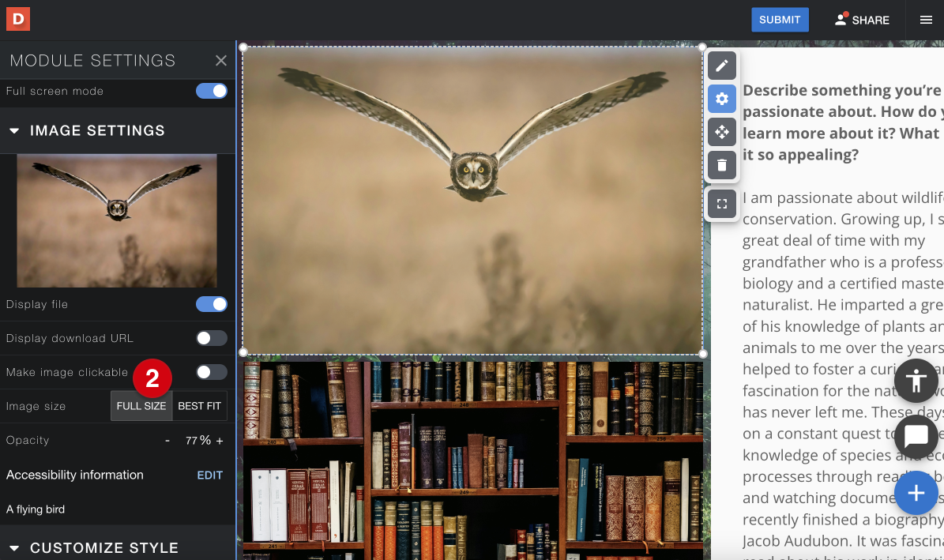Click the owl thumbnail preview in settings
Viewport: 944px width, 560px height.
(117, 220)
